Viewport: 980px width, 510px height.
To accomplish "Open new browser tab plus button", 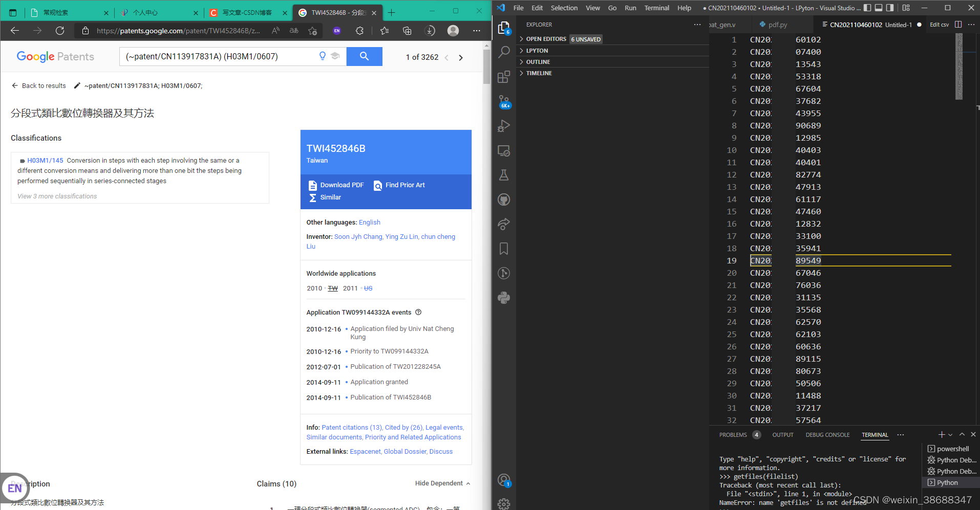I will pos(392,13).
